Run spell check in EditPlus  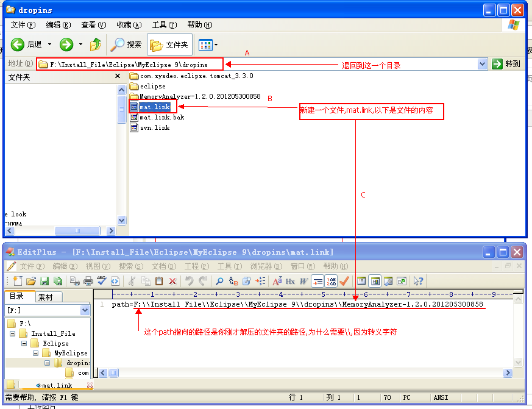(x=101, y=280)
